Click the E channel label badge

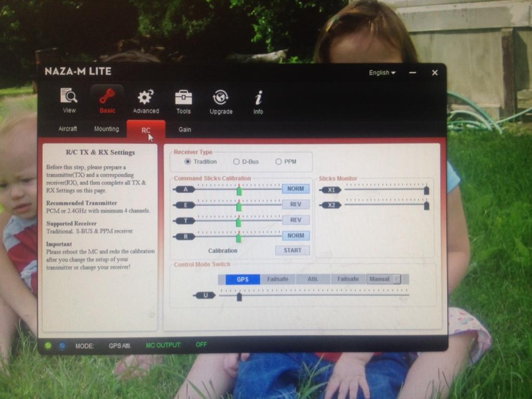184,205
